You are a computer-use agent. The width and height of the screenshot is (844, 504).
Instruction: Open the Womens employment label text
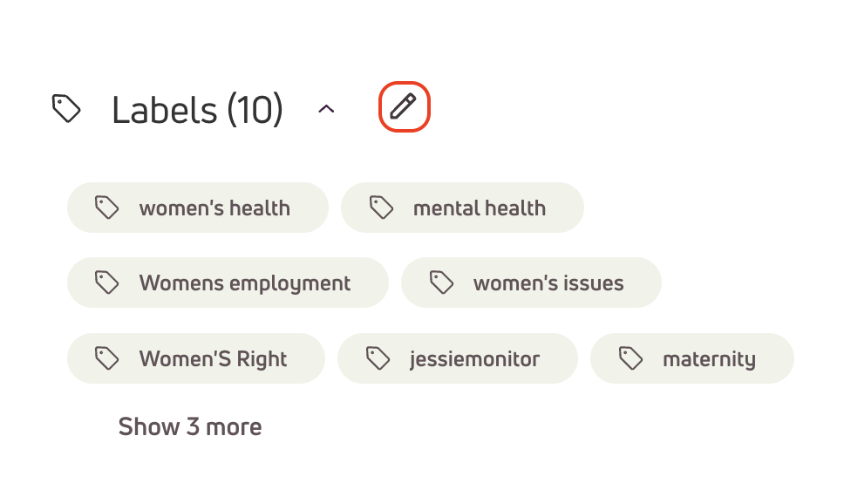tap(245, 283)
